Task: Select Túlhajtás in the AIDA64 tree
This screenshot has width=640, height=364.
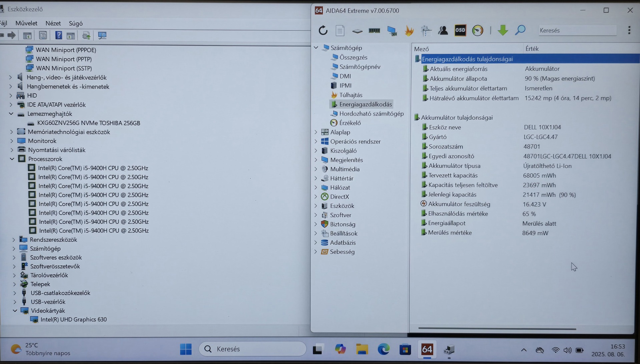Action: [351, 95]
